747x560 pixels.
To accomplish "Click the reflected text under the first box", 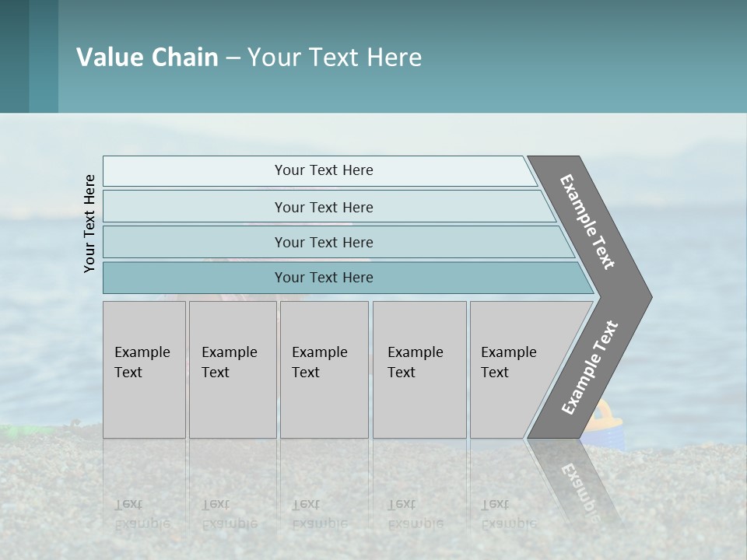I will 142,513.
